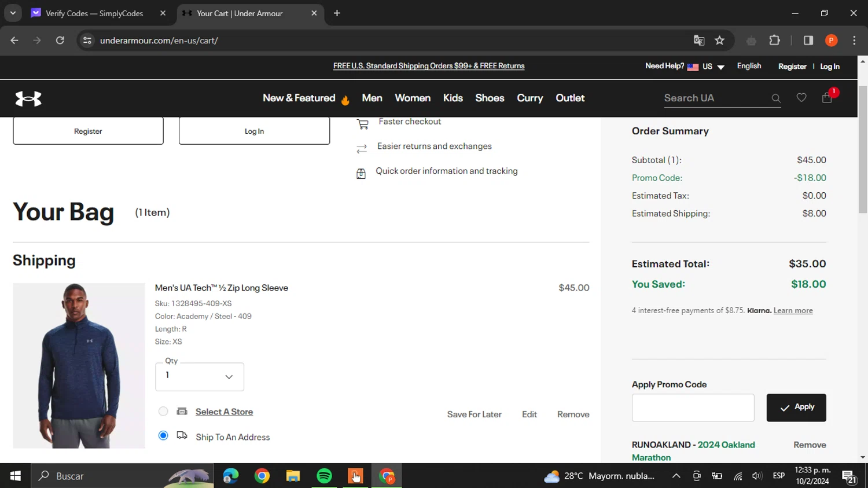
Task: Open the Curry menu
Action: click(530, 98)
